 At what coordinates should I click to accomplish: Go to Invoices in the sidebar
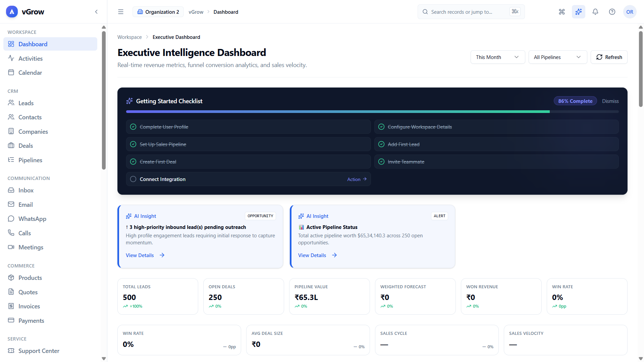(50, 306)
